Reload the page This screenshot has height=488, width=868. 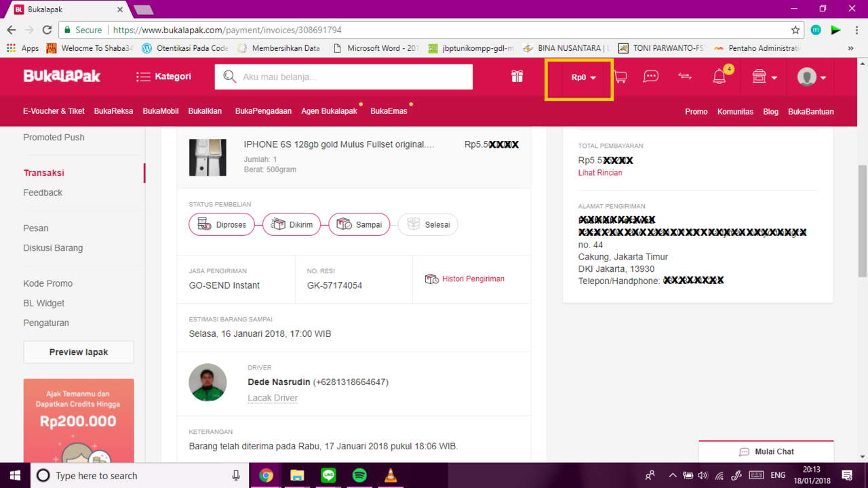(47, 30)
